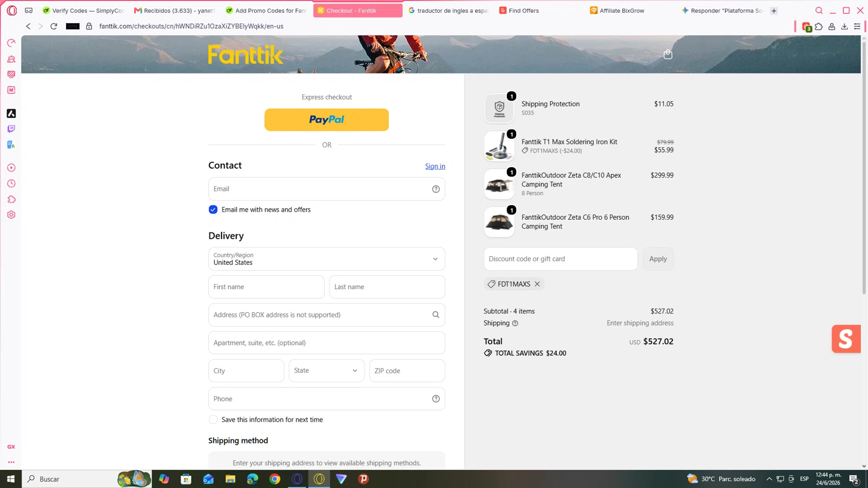
Task: Expand the Country/Region dropdown
Action: (326, 259)
